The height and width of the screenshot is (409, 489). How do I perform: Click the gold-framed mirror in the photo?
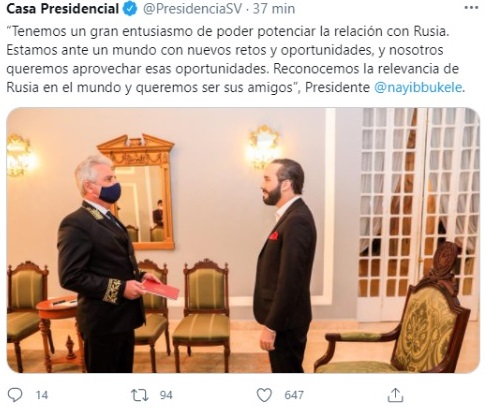point(137,192)
